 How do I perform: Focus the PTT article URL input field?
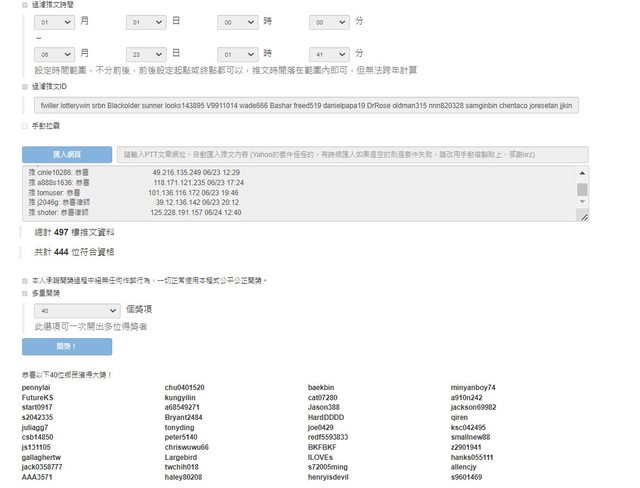(x=352, y=155)
